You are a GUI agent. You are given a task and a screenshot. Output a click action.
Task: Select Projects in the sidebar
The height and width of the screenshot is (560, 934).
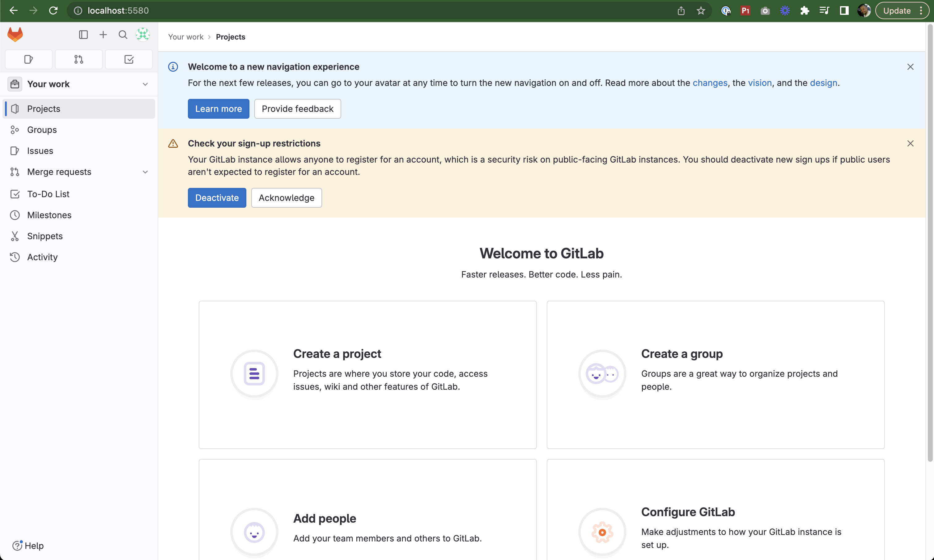pyautogui.click(x=79, y=109)
